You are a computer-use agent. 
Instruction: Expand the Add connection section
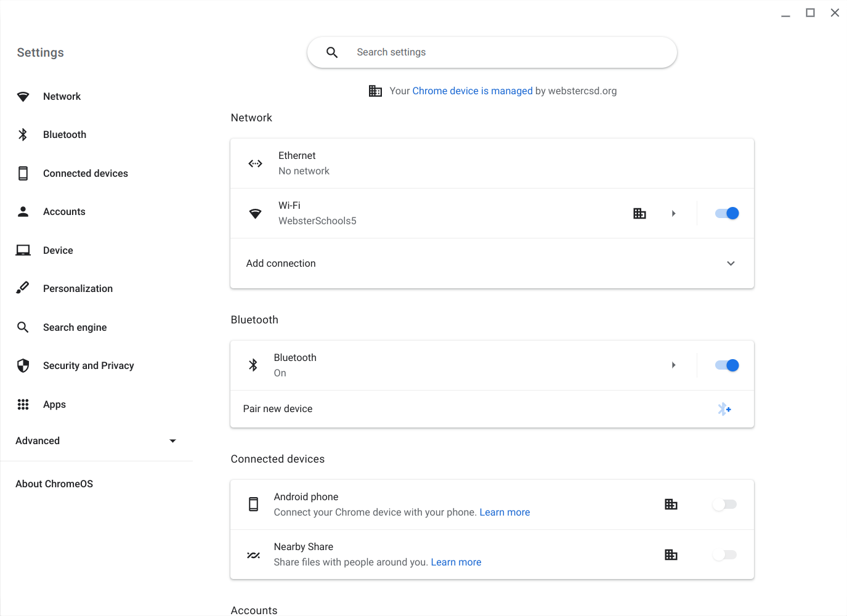(731, 264)
